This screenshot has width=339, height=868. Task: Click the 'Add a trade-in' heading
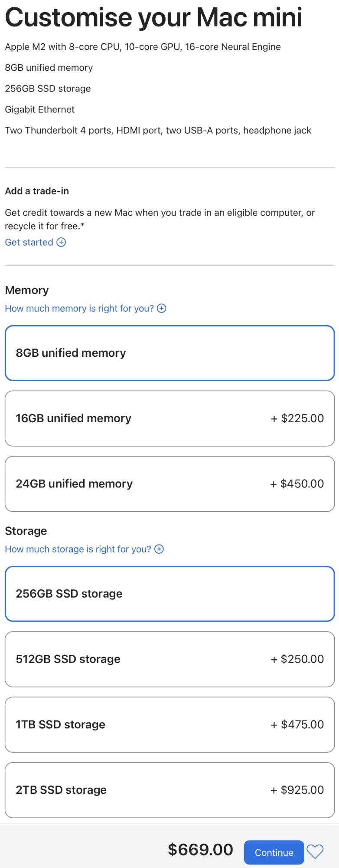37,191
